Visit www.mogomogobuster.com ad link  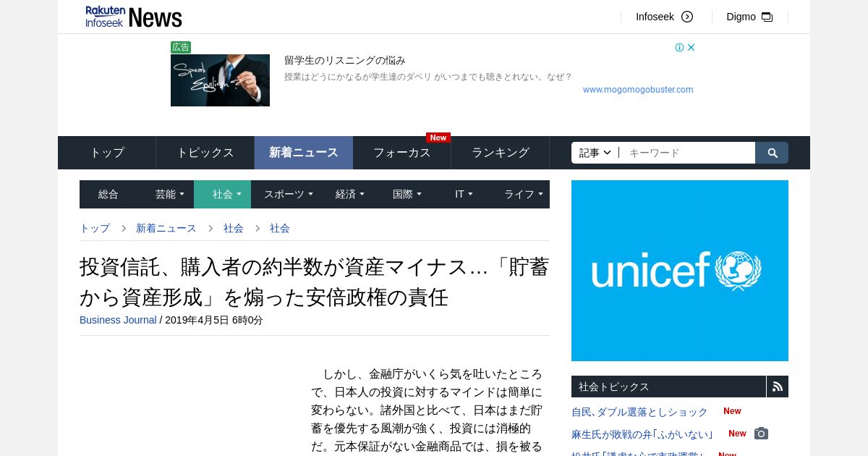pyautogui.click(x=638, y=90)
